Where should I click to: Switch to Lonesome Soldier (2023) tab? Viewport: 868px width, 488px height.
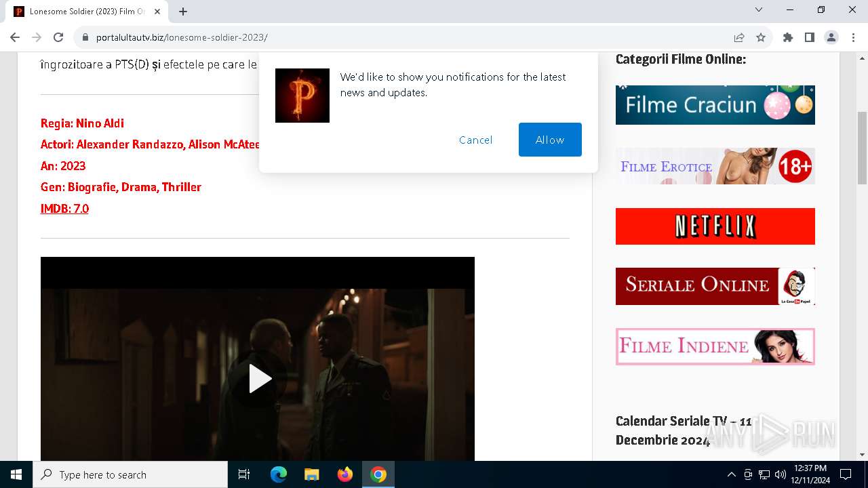(87, 12)
